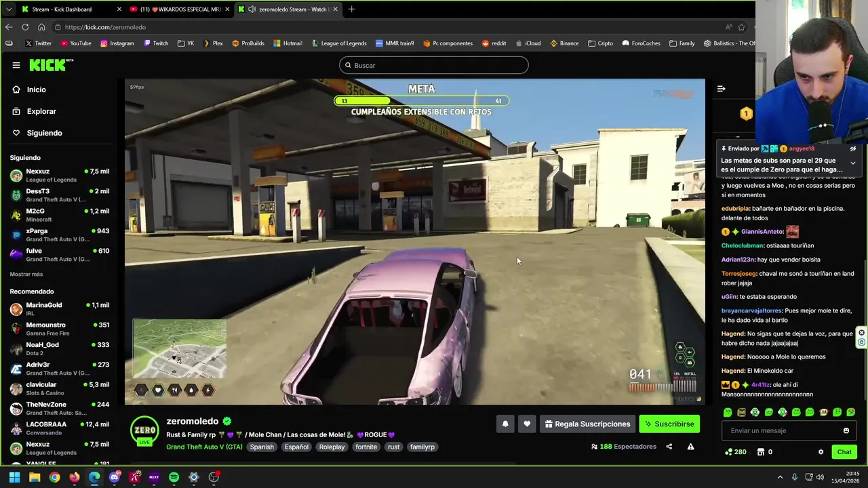The width and height of the screenshot is (868, 488).
Task: Open M2cG Minecraft channel
Action: coord(60,215)
